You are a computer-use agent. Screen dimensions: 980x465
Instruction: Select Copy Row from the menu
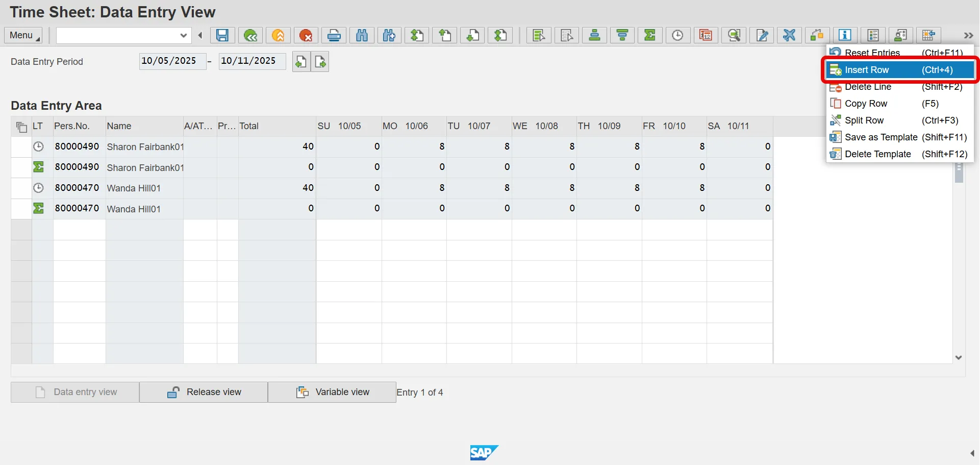coord(900,104)
